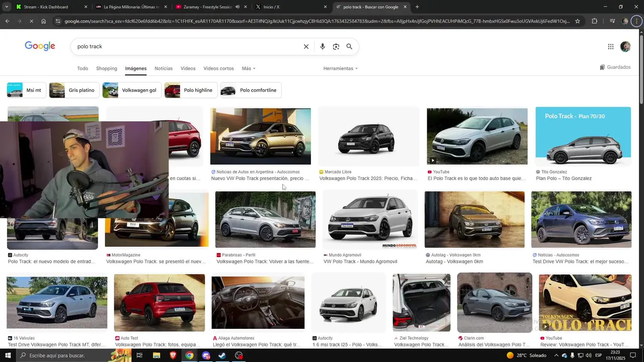Go to the Google logo homepage

tap(40, 46)
